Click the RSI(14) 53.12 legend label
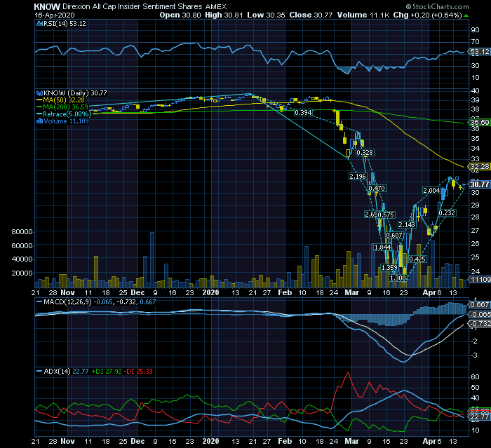Screen dimensions: 491x448 pos(65,23)
